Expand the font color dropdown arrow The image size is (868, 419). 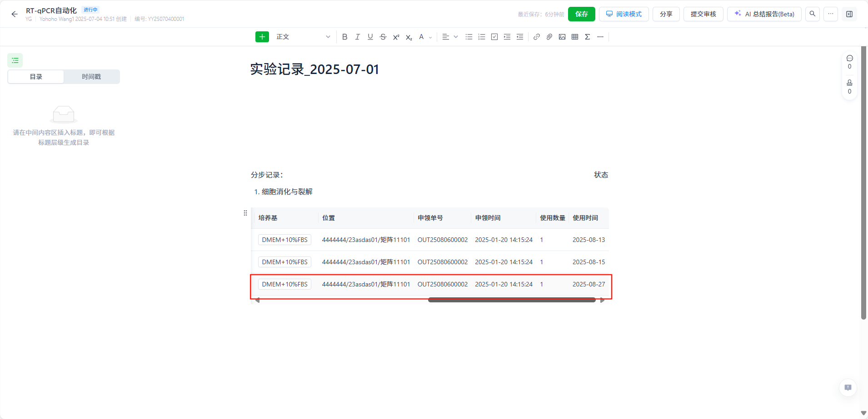pyautogui.click(x=430, y=37)
